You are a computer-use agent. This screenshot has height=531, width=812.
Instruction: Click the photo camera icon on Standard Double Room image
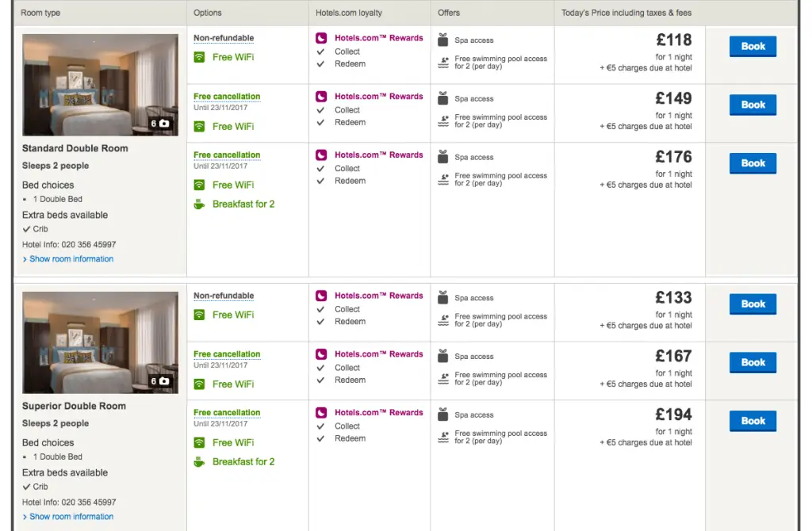(x=164, y=124)
